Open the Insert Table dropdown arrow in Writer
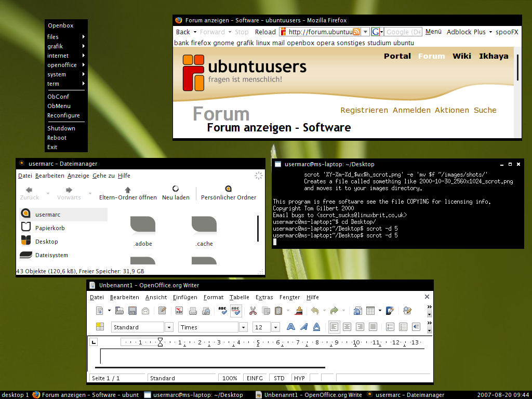The width and height of the screenshot is (532, 399). pos(380,311)
